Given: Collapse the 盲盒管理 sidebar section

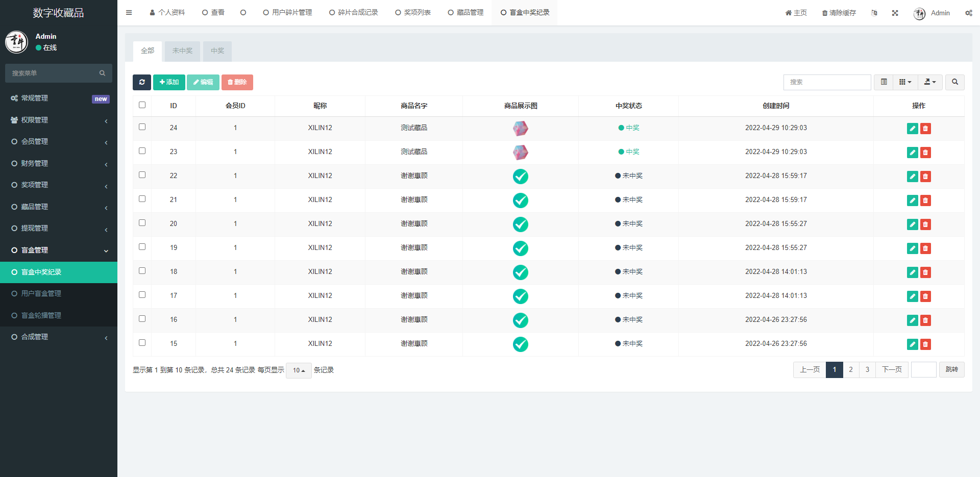Looking at the screenshot, I should [58, 249].
